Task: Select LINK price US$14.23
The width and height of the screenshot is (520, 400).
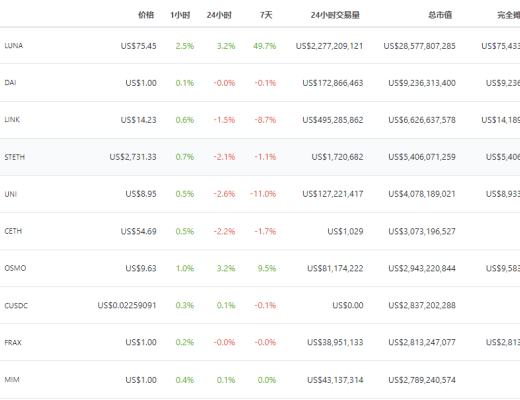Action: coord(138,120)
